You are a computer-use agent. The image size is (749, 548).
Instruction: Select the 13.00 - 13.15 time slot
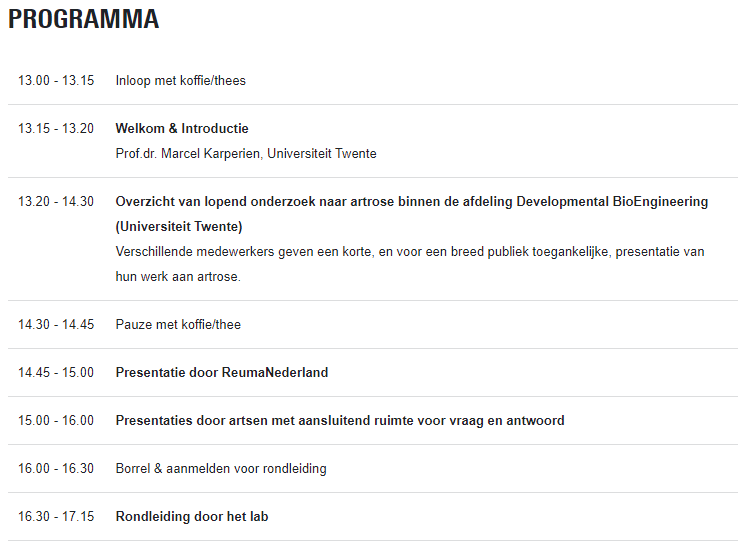56,80
